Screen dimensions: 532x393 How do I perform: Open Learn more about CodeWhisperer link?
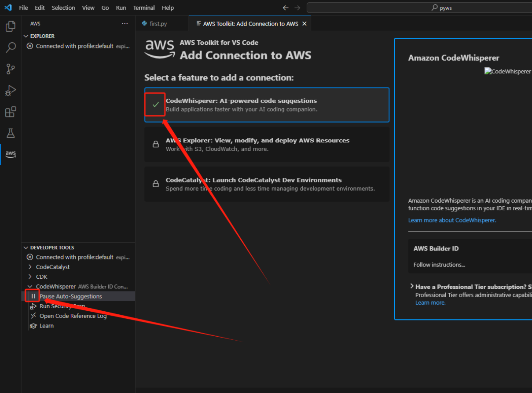pos(452,220)
